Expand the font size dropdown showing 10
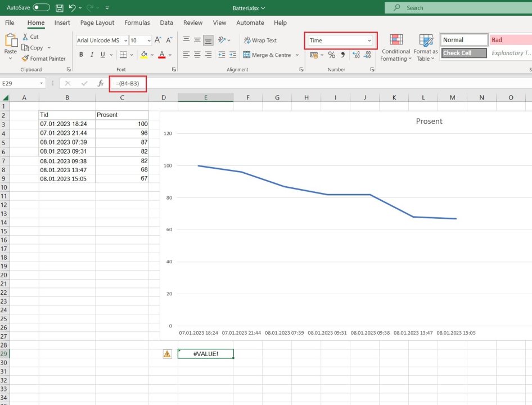The image size is (532, 405). pyautogui.click(x=148, y=40)
